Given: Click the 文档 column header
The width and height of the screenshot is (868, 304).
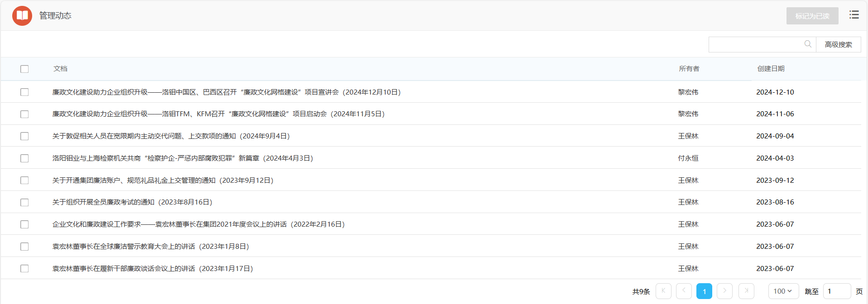Looking at the screenshot, I should coord(60,69).
